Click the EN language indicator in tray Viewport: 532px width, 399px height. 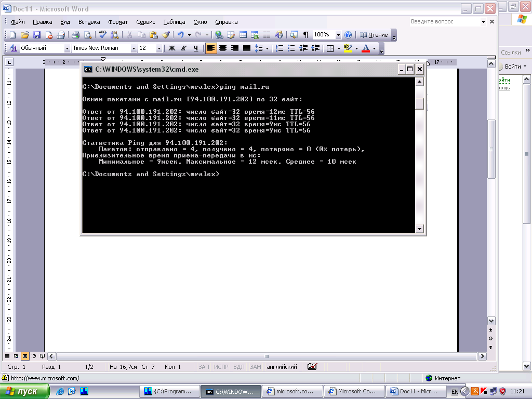click(x=455, y=392)
